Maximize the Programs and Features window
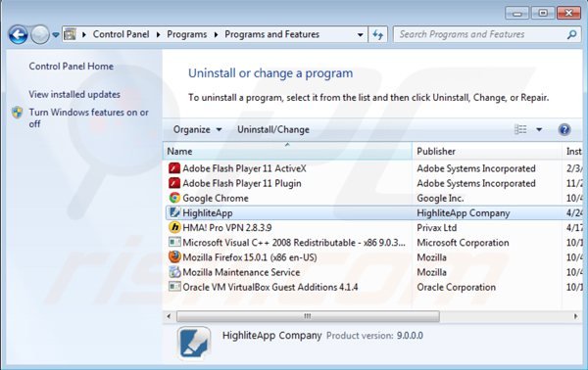The width and height of the screenshot is (588, 370). tap(543, 13)
